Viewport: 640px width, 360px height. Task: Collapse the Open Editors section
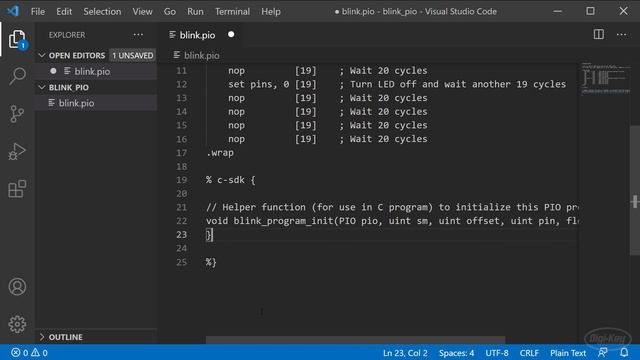[x=42, y=55]
